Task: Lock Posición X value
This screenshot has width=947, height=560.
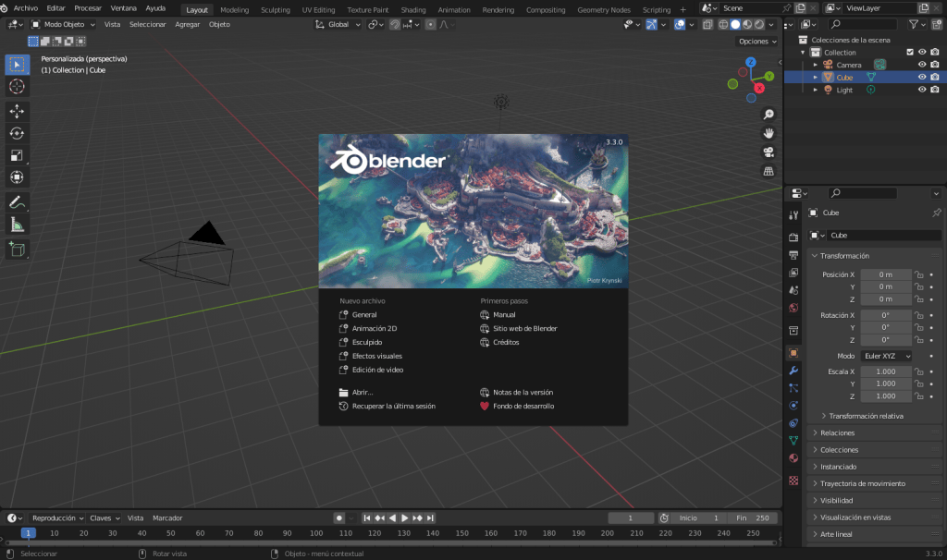Action: pos(918,274)
